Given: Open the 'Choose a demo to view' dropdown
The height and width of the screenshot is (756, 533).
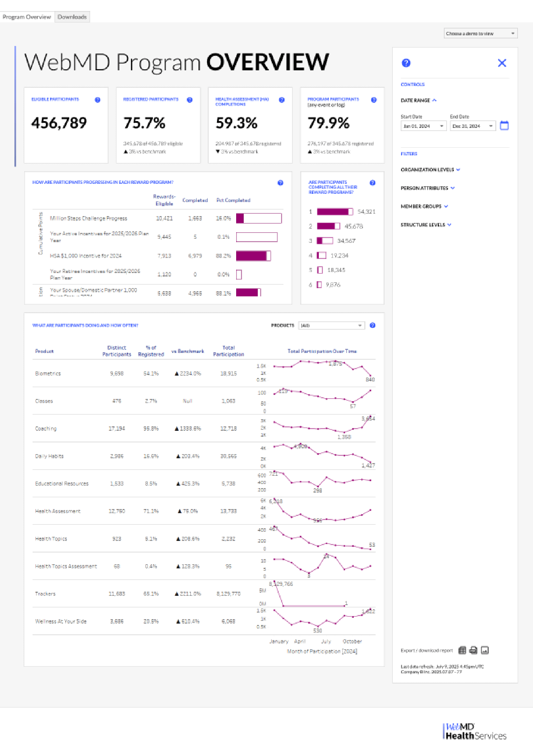Looking at the screenshot, I should [x=480, y=33].
